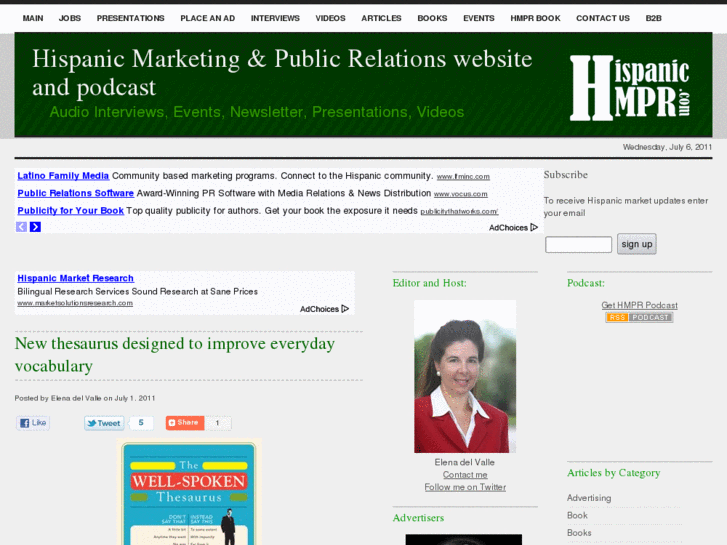Open the Well-Spoken Thesaurus book cover
727x545 pixels.
click(189, 493)
